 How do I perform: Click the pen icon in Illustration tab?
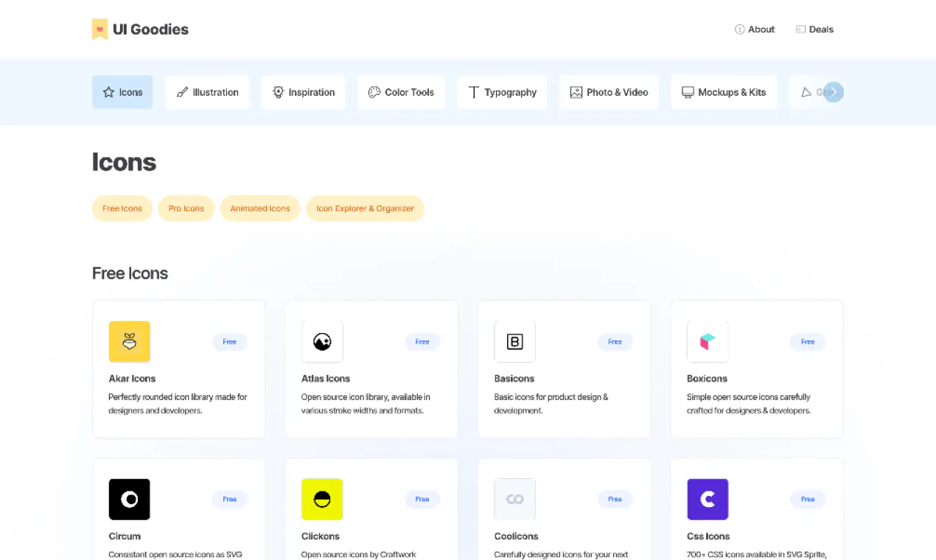(x=182, y=92)
